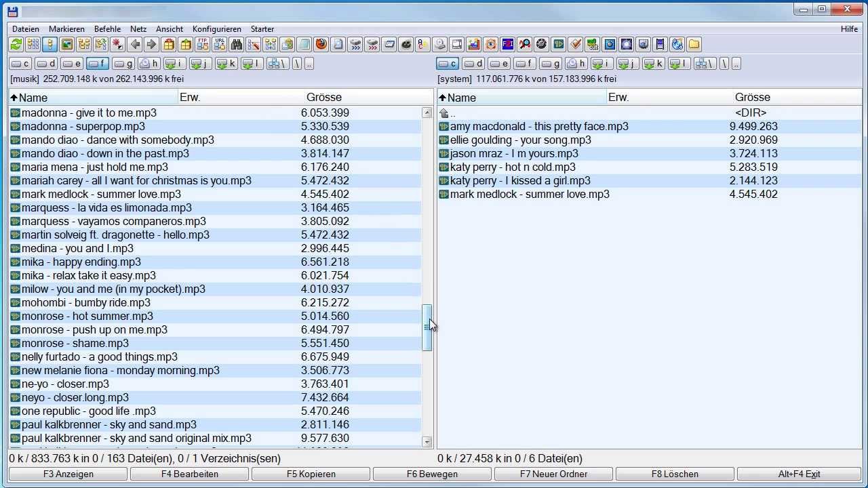Open the Befehle menu
The image size is (868, 488).
pyautogui.click(x=107, y=29)
